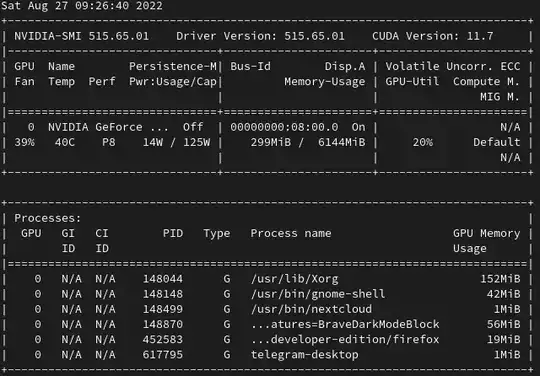The width and height of the screenshot is (540, 376).
Task: Select the BraveDarkModeBlock process entry
Action: pos(345,324)
